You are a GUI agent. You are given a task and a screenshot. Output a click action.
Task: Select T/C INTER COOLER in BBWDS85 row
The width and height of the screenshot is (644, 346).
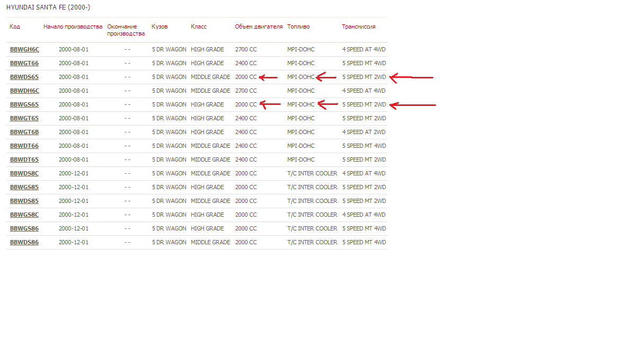[x=312, y=201]
